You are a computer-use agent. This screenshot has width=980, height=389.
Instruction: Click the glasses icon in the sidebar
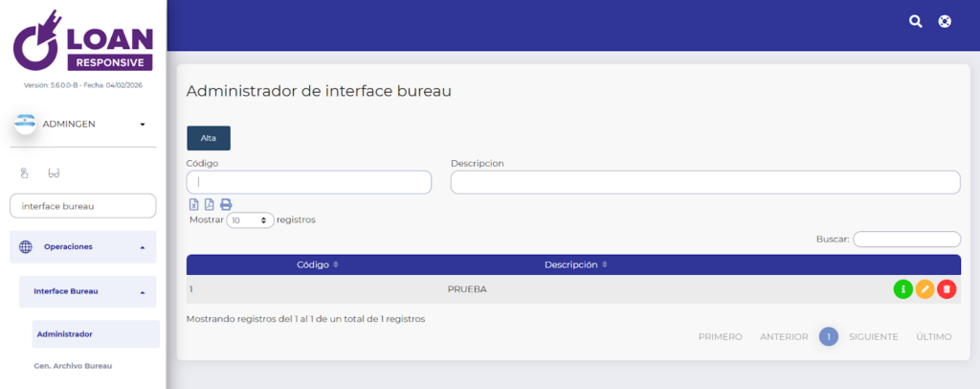(54, 173)
